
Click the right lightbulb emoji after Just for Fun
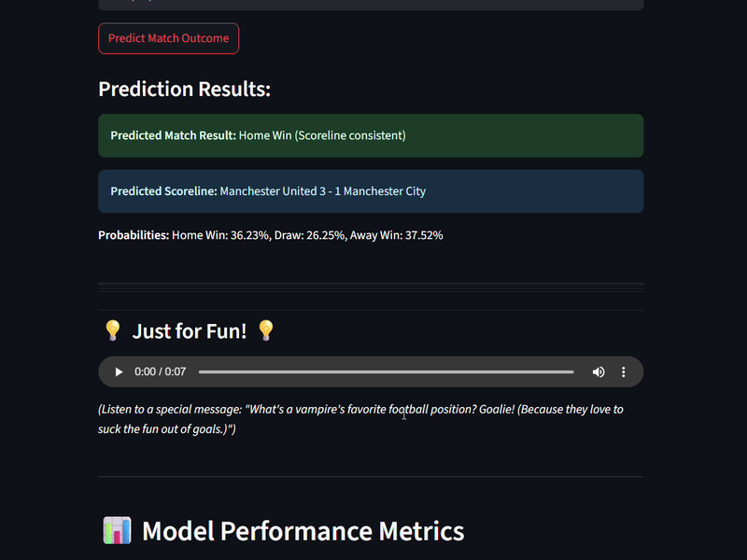coord(266,330)
